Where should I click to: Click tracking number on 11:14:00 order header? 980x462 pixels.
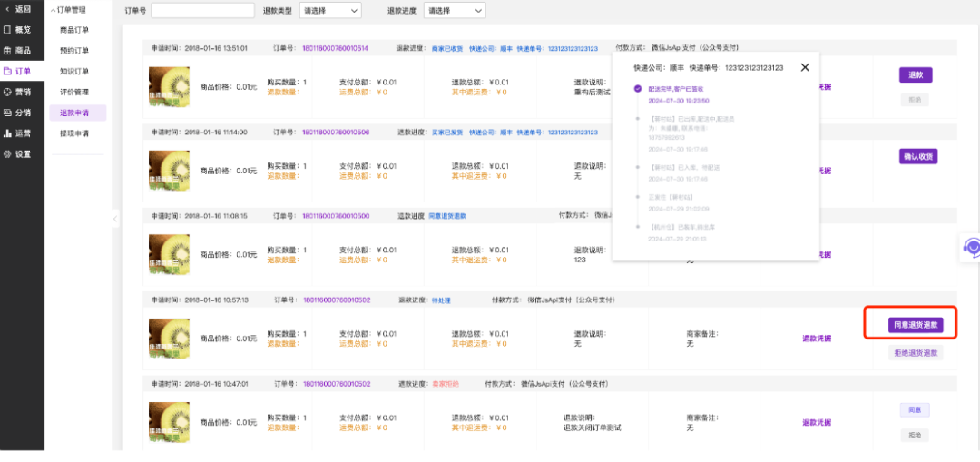(x=573, y=132)
